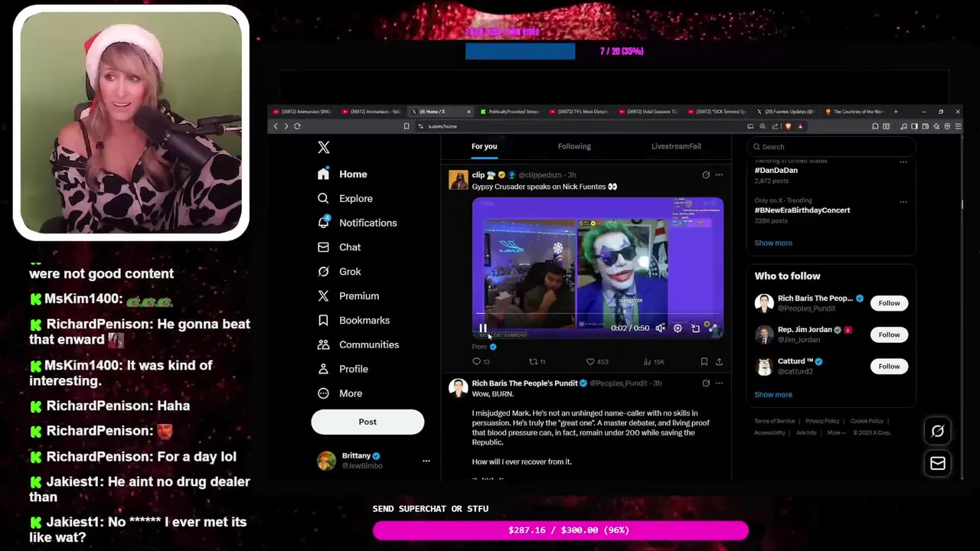Open Bookmarks in the sidebar

pos(354,321)
